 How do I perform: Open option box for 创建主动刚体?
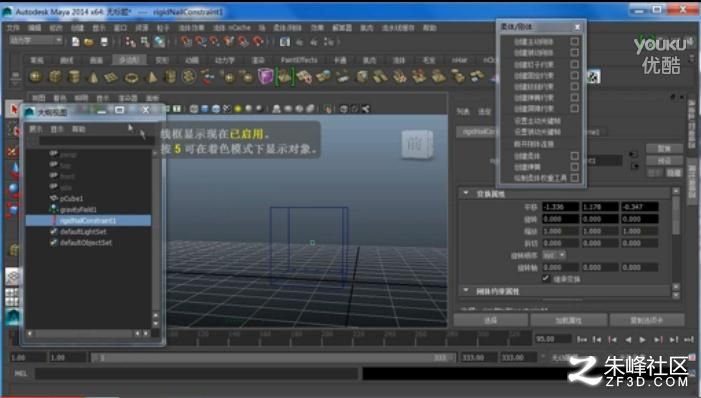(574, 41)
